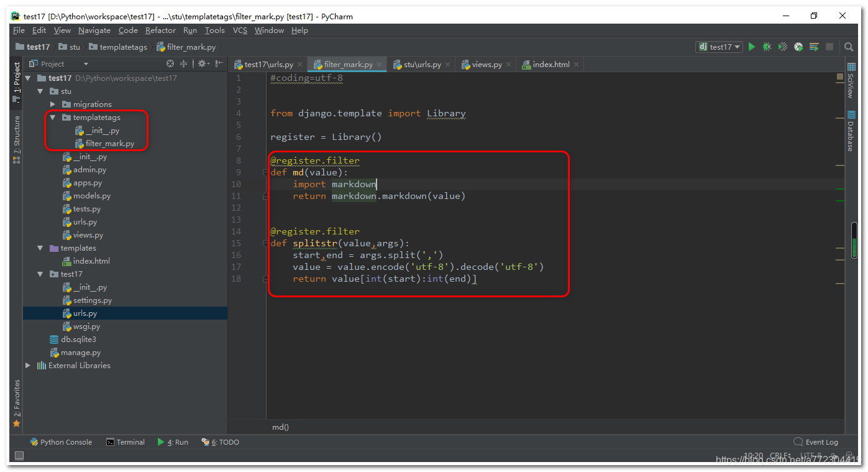
Task: Hide the Project tool window
Action: coord(219,63)
